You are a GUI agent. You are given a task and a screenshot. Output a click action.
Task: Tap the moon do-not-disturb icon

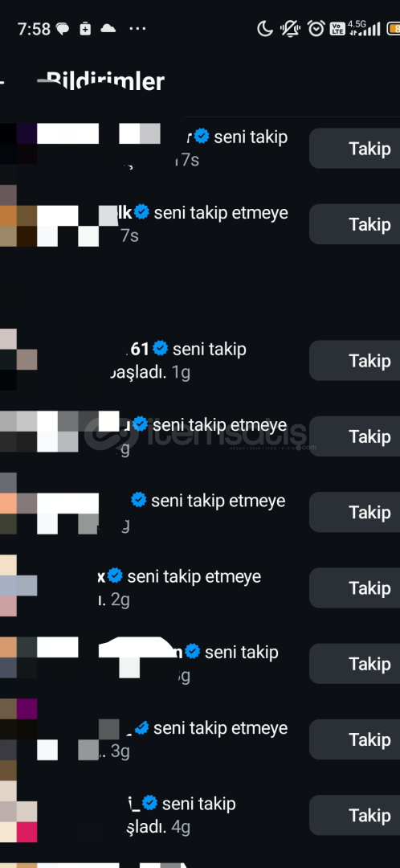(265, 28)
